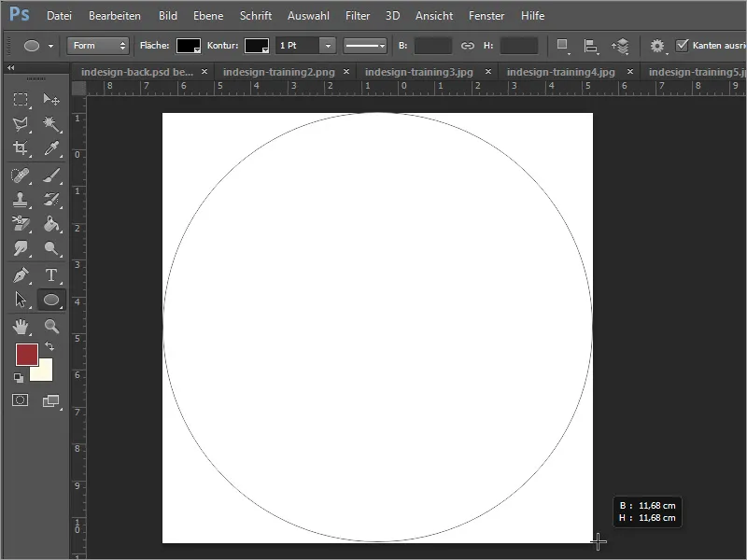Switch to indesign-training2.png tab
The image size is (747, 560).
278,72
